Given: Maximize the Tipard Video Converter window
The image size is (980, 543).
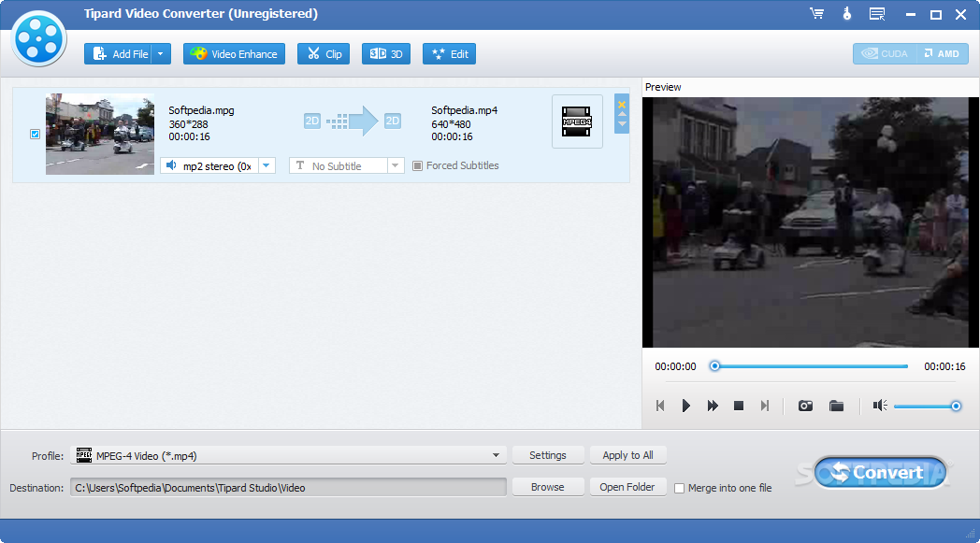Looking at the screenshot, I should [x=936, y=14].
